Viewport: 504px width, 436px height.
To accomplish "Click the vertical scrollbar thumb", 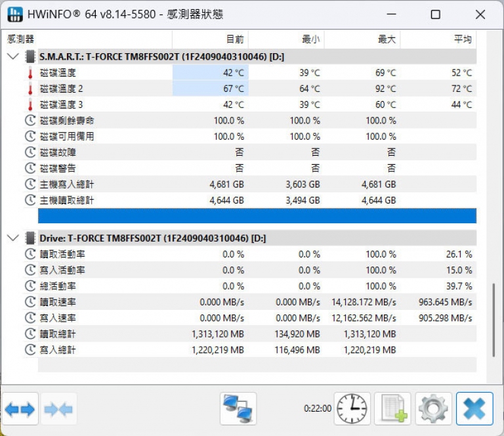I will (493, 320).
